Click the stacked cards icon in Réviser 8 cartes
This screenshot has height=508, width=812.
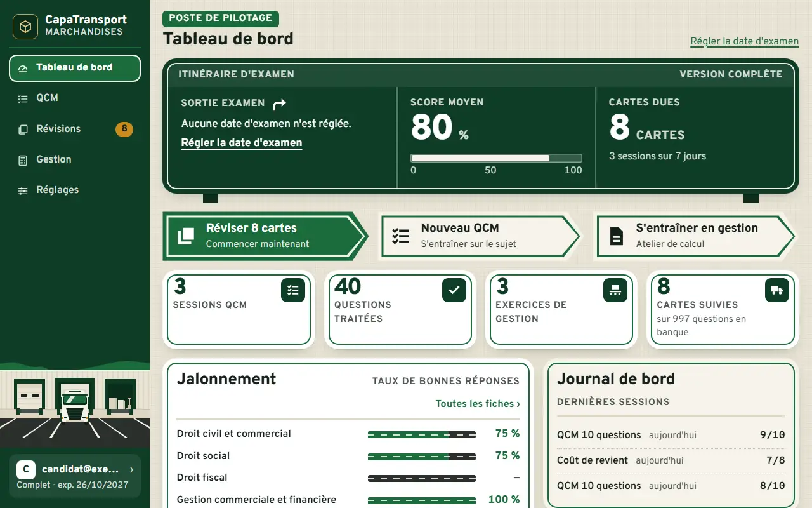tap(186, 236)
